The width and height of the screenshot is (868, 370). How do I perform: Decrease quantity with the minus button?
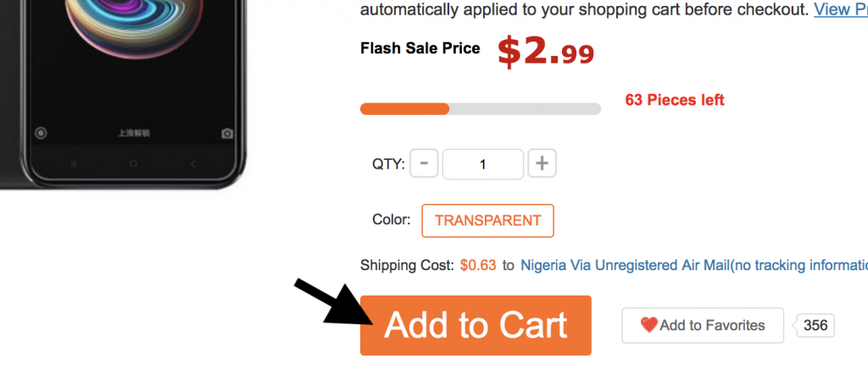(424, 163)
